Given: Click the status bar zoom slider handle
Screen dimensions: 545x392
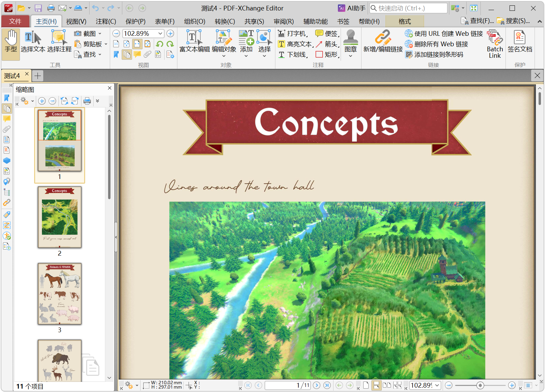Looking at the screenshot, I should 480,385.
